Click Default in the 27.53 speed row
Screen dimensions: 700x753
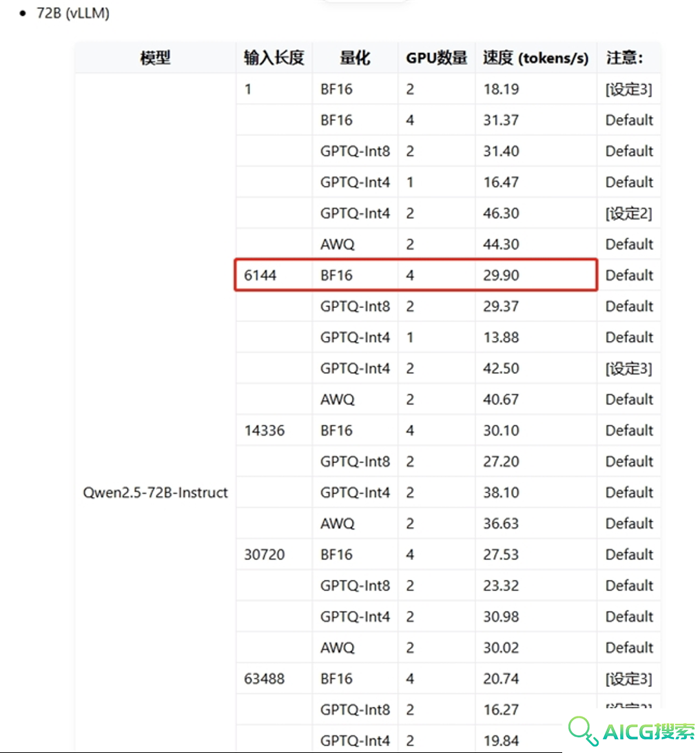point(629,555)
